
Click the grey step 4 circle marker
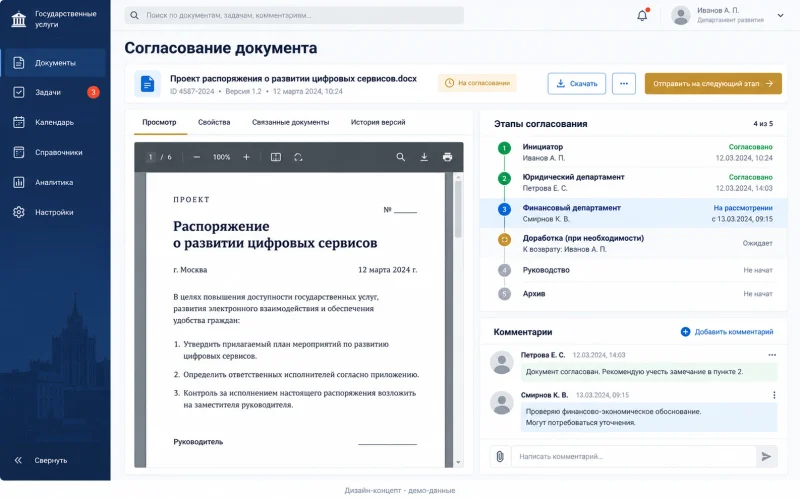click(x=504, y=270)
